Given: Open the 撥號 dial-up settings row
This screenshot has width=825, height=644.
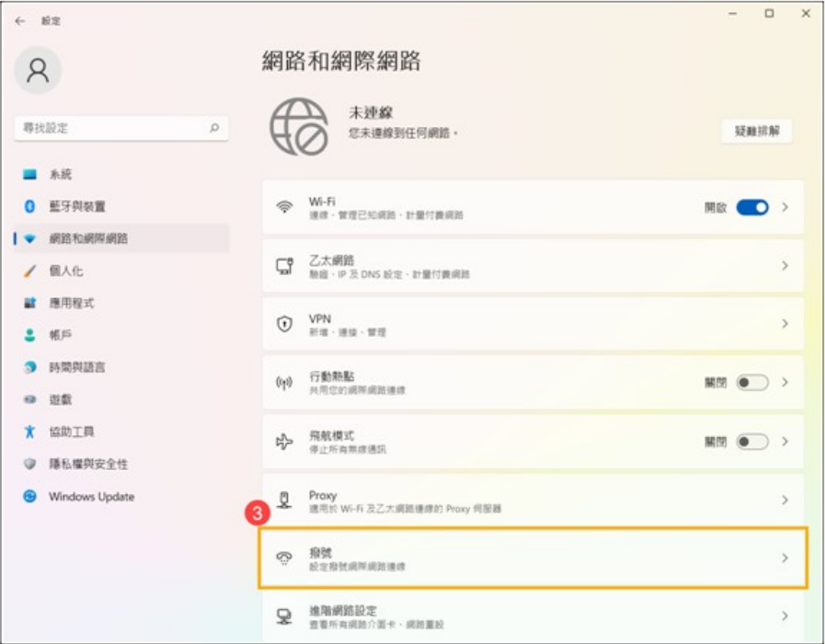Looking at the screenshot, I should point(533,558).
